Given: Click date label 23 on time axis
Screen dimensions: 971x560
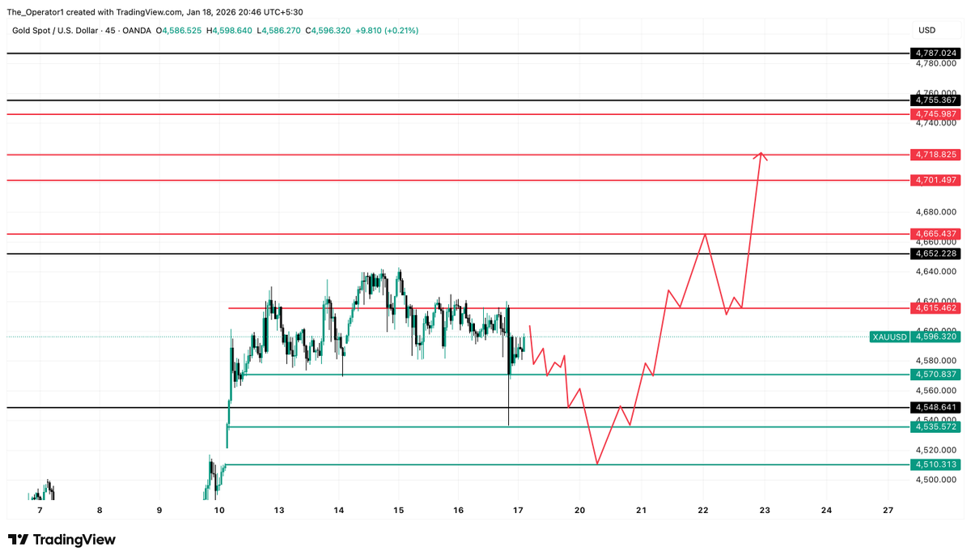Looking at the screenshot, I should [765, 510].
